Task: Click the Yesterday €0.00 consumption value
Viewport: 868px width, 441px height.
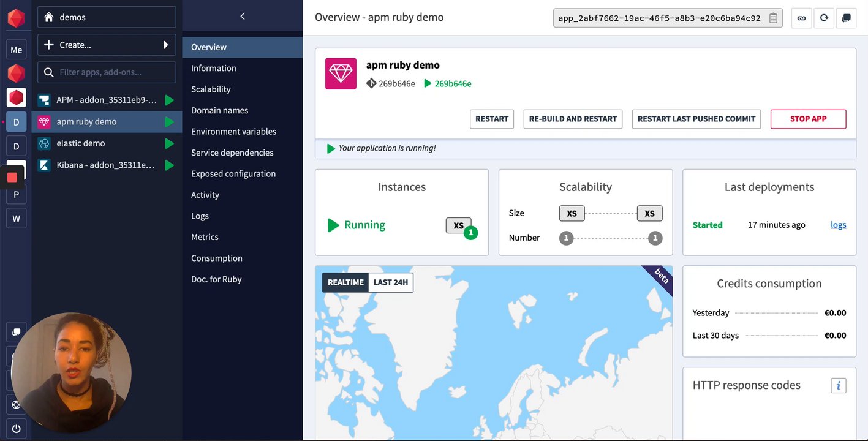Action: click(836, 313)
